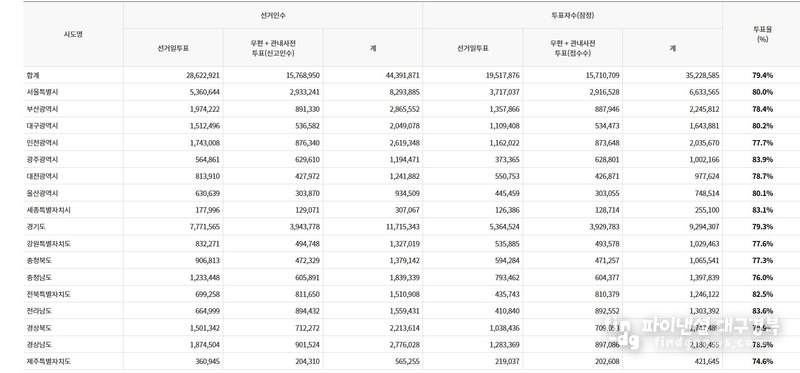Click Jeonnam cell 1,559,431
The width and height of the screenshot is (800, 373).
click(404, 311)
